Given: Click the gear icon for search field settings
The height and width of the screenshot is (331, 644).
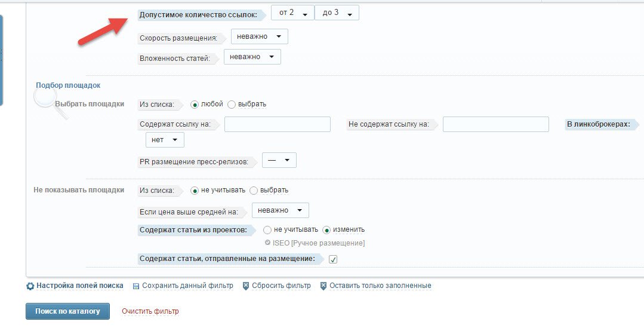Looking at the screenshot, I should coord(30,286).
